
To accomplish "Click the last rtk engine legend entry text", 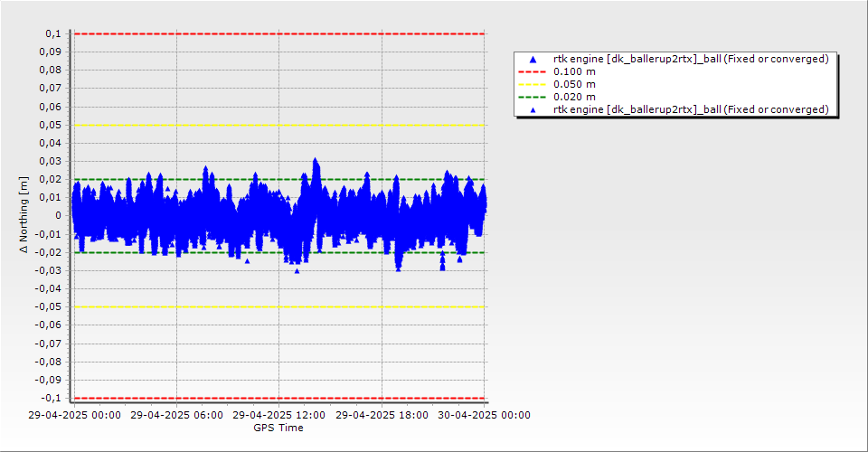I will click(x=691, y=109).
